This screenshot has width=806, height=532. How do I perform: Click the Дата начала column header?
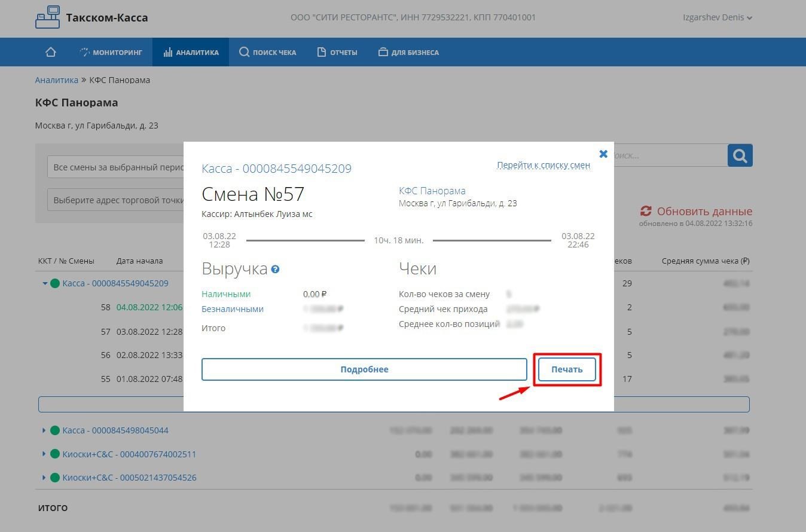click(139, 261)
